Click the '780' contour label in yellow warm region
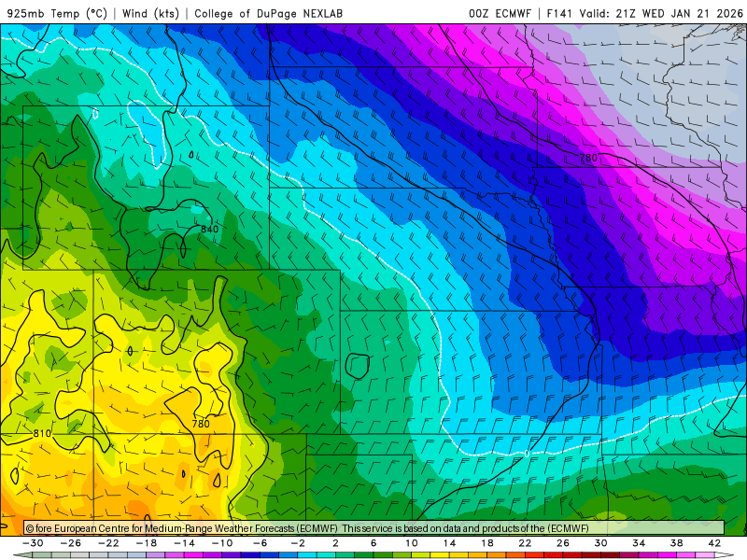Viewport: 747px width, 560px height. point(201,424)
